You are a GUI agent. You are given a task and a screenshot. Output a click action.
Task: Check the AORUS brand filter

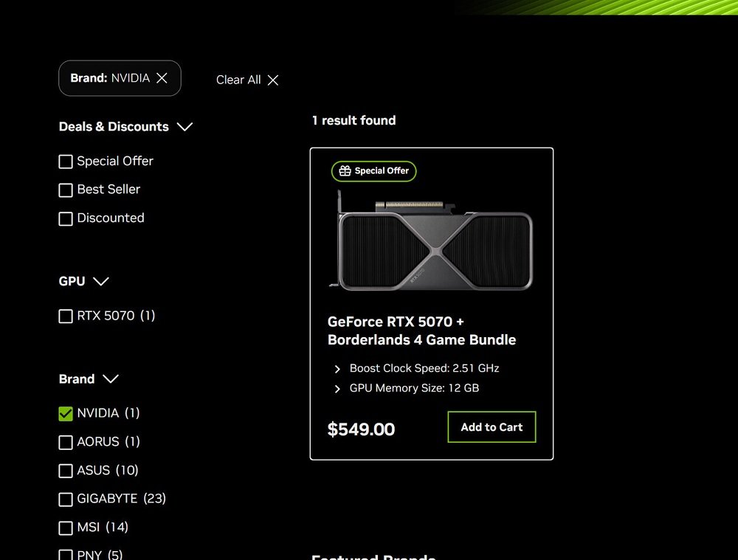click(66, 443)
